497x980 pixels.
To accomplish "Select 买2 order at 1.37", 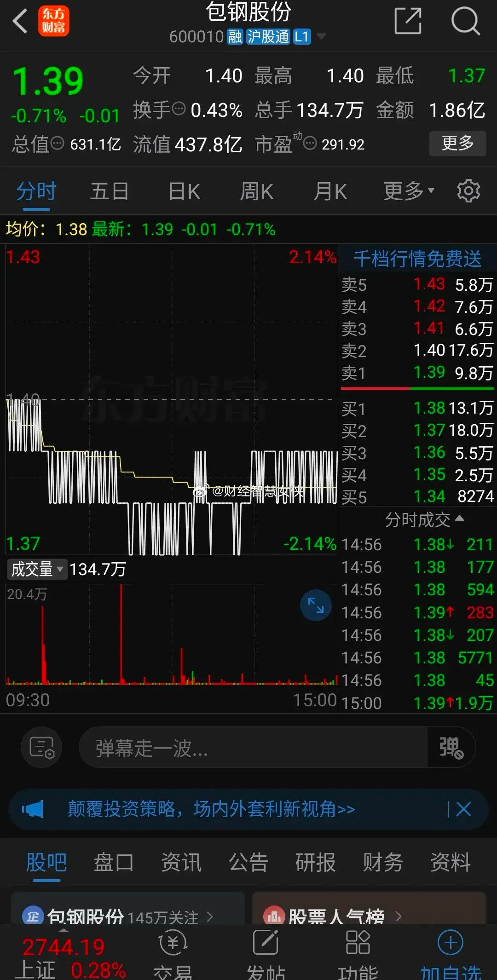I will (x=417, y=430).
